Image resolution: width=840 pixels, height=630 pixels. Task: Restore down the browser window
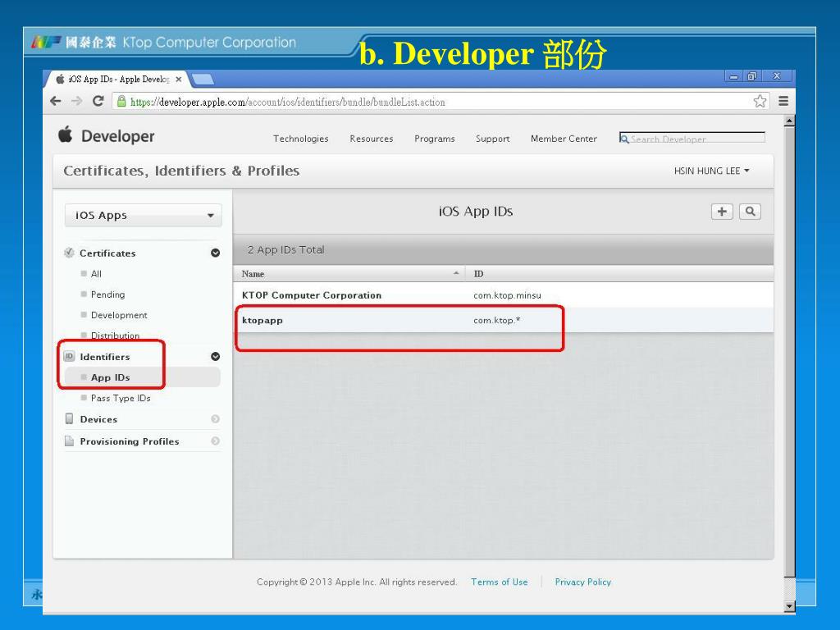pyautogui.click(x=751, y=76)
